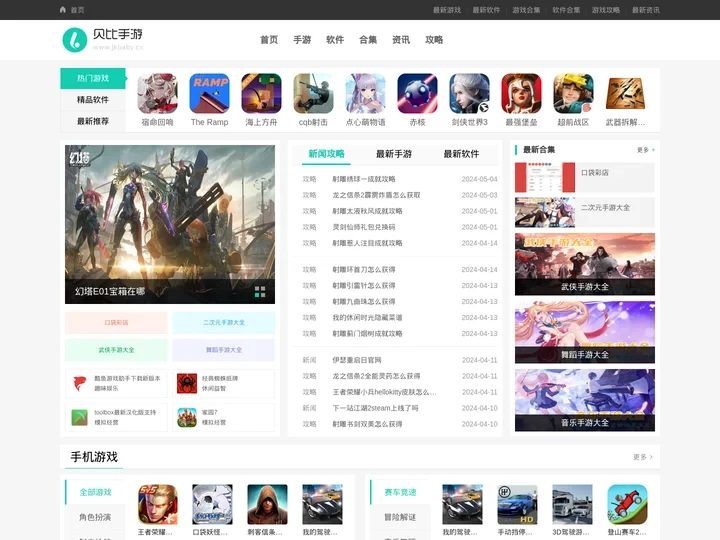Screen dimensions: 720x540
Task: Open 资讯 in main navigation
Action: click(x=401, y=40)
